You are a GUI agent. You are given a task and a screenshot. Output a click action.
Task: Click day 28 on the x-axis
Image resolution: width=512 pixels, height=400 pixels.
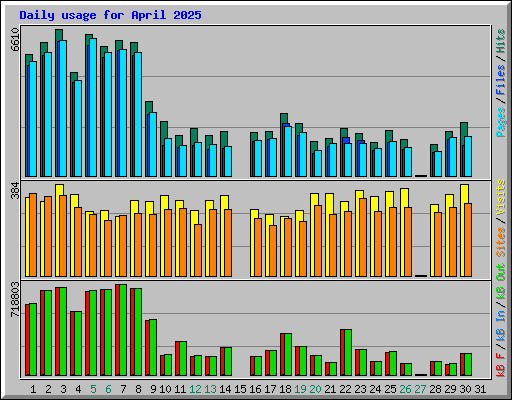435,389
